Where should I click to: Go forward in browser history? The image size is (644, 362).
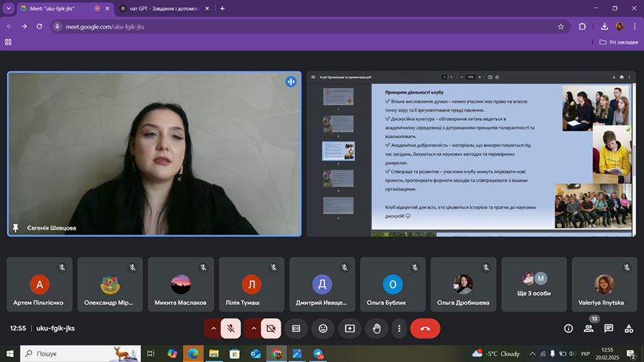24,26
